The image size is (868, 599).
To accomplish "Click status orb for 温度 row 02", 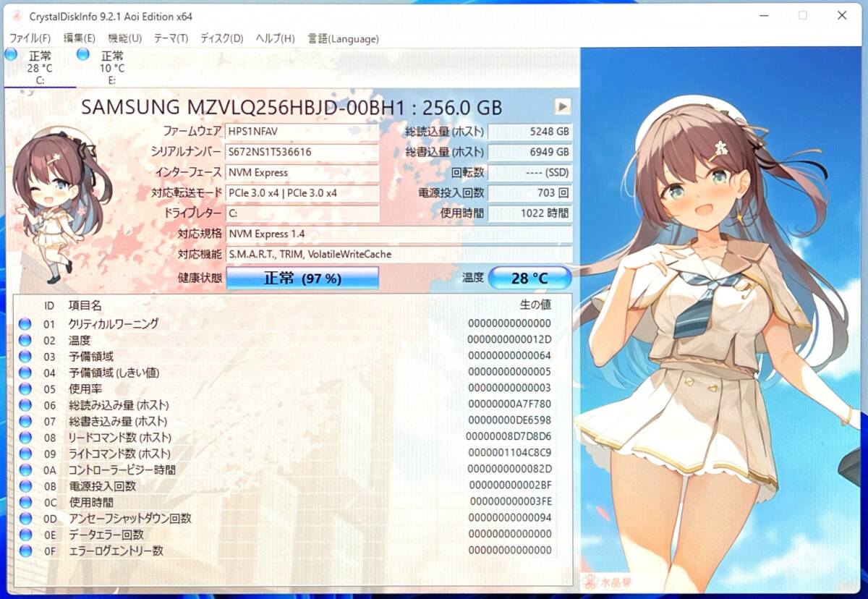I will click(25, 340).
